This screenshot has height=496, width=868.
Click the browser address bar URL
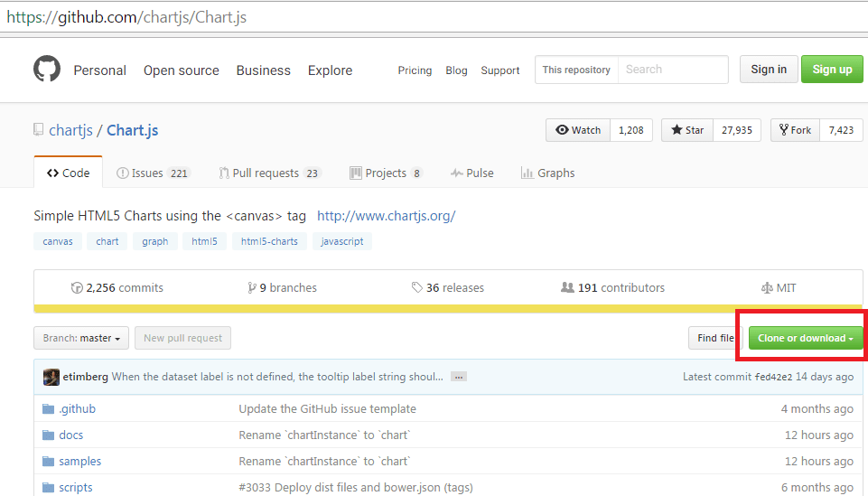[126, 17]
